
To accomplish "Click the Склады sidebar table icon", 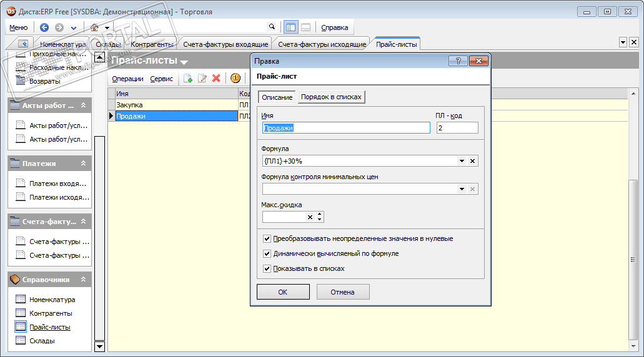I will pyautogui.click(x=21, y=340).
